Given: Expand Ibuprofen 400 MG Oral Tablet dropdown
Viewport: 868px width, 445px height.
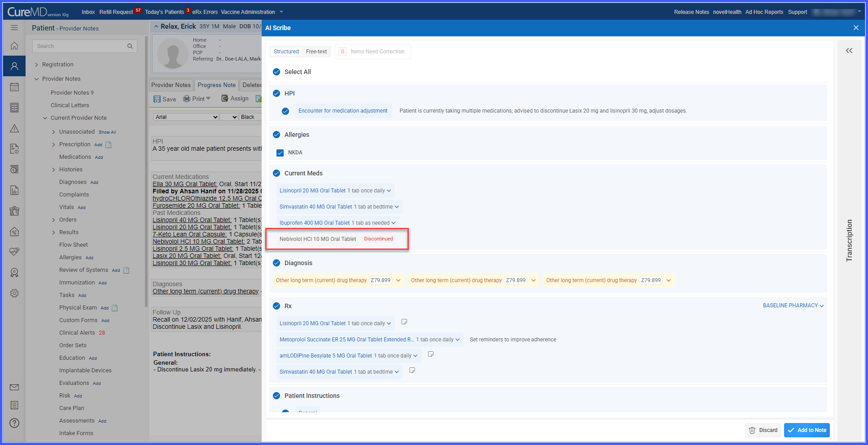Looking at the screenshot, I should coord(394,223).
